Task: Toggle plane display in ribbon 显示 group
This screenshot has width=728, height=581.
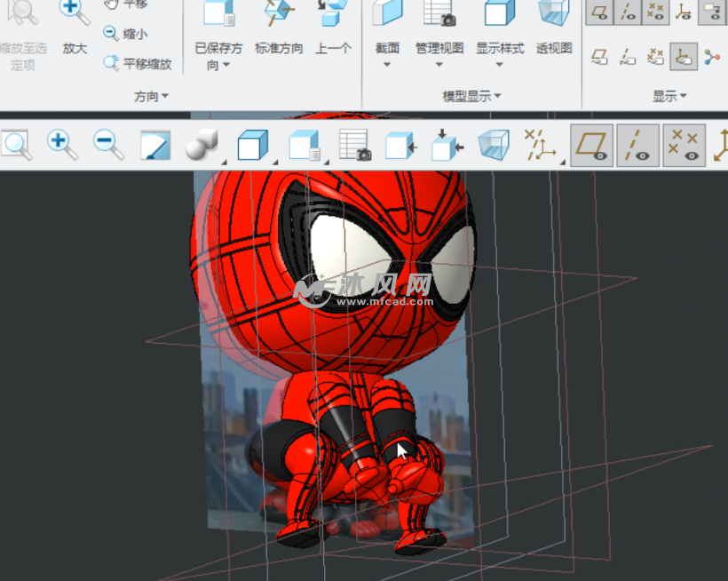Action: coord(599,12)
